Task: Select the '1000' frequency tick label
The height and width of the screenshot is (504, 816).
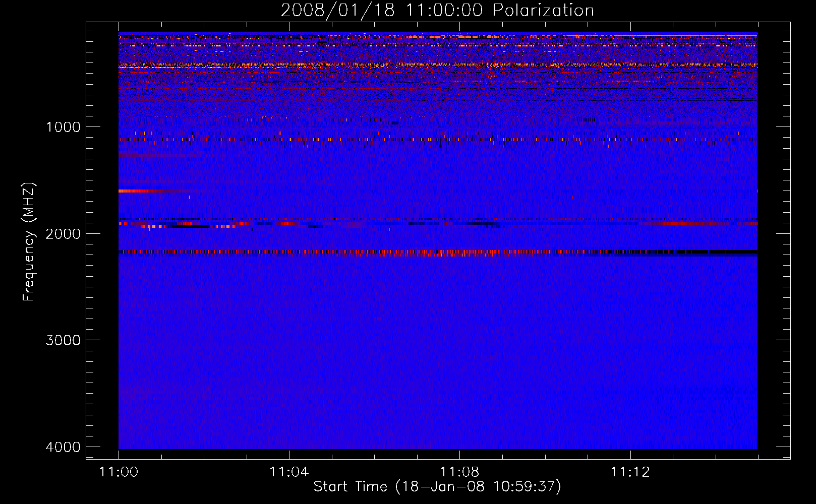Action: point(63,127)
